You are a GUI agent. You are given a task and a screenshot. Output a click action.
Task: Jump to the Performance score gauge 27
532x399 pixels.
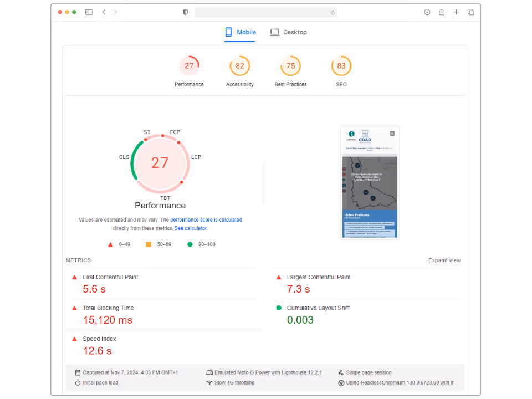click(x=189, y=66)
